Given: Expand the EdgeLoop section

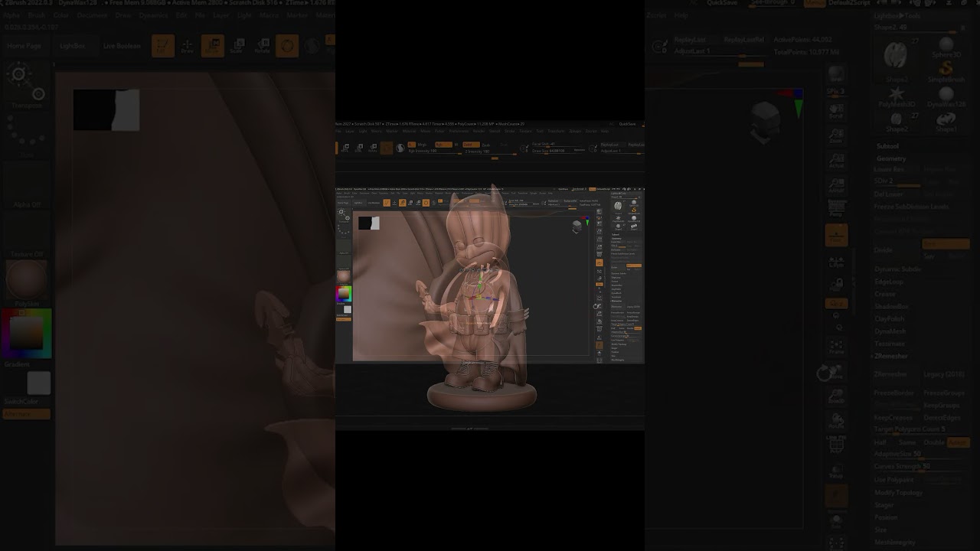Looking at the screenshot, I should click(889, 282).
